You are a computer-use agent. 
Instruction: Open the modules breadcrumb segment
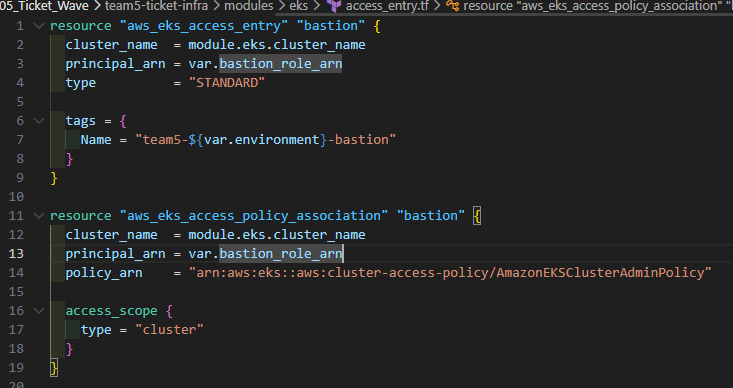(x=249, y=6)
